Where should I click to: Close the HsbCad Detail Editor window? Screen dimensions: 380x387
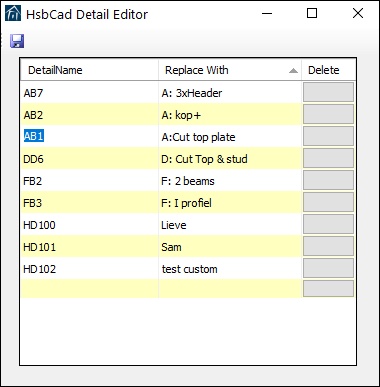coord(358,14)
